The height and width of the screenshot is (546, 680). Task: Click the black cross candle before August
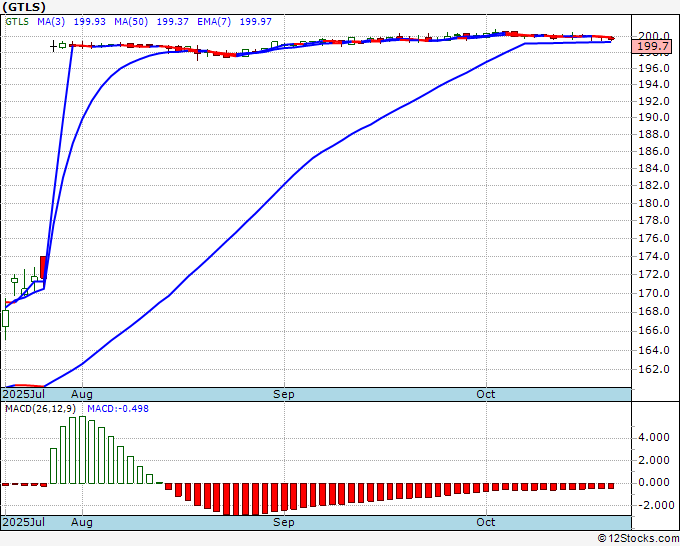(x=53, y=46)
